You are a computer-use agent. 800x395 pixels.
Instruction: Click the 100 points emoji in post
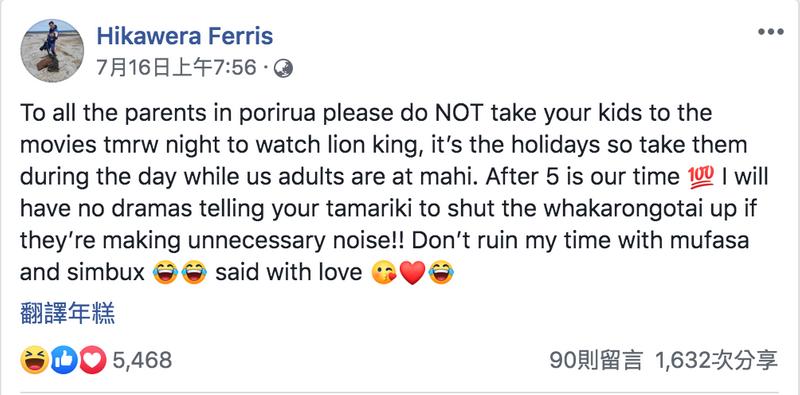point(700,177)
